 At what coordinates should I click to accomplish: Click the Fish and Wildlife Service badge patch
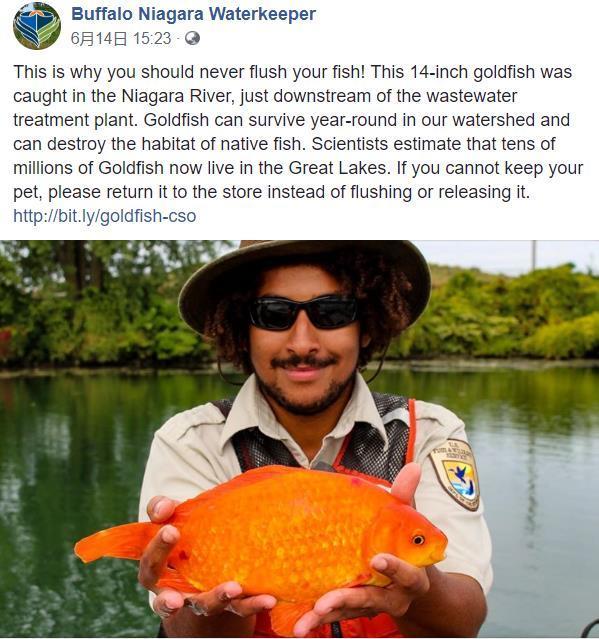click(x=455, y=474)
